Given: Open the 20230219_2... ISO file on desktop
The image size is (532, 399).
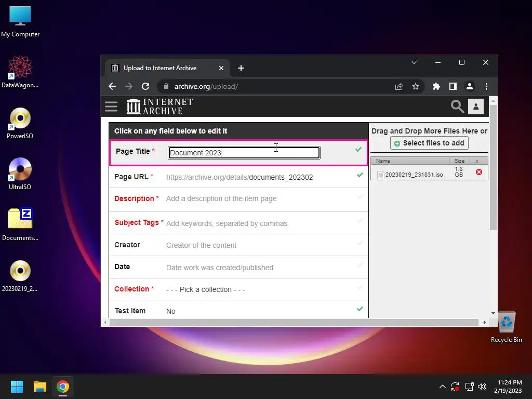Looking at the screenshot, I should tap(20, 275).
